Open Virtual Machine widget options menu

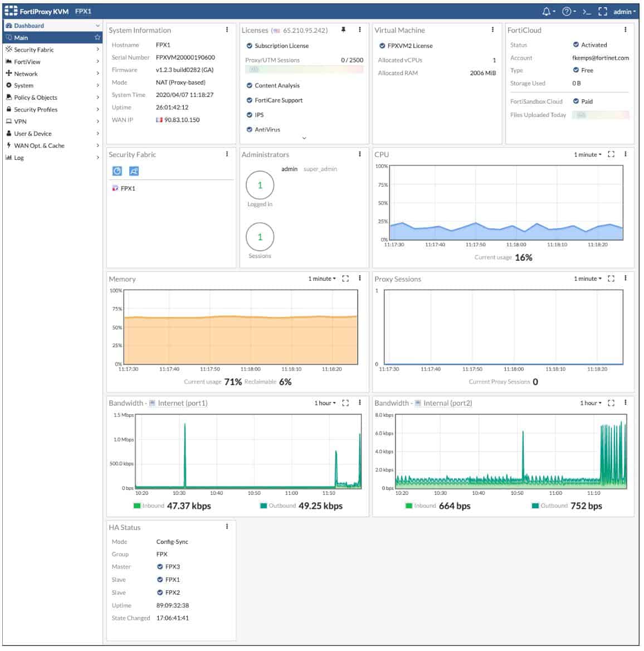point(492,30)
